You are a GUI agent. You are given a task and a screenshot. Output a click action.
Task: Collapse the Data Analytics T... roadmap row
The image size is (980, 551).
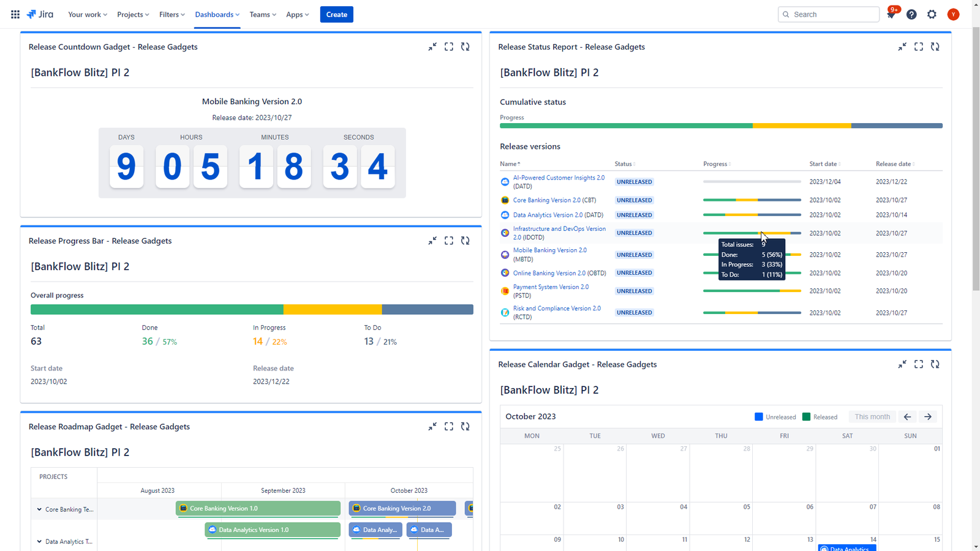pyautogui.click(x=39, y=541)
